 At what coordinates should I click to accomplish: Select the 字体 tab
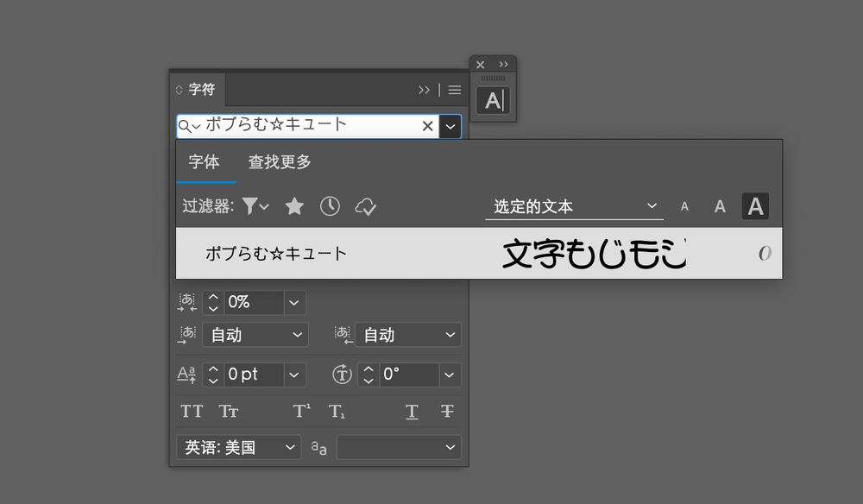pos(206,162)
